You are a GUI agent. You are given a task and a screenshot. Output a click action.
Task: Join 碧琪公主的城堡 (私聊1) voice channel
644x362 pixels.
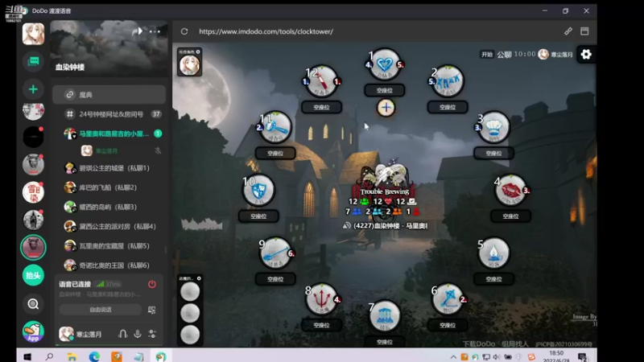coord(109,168)
